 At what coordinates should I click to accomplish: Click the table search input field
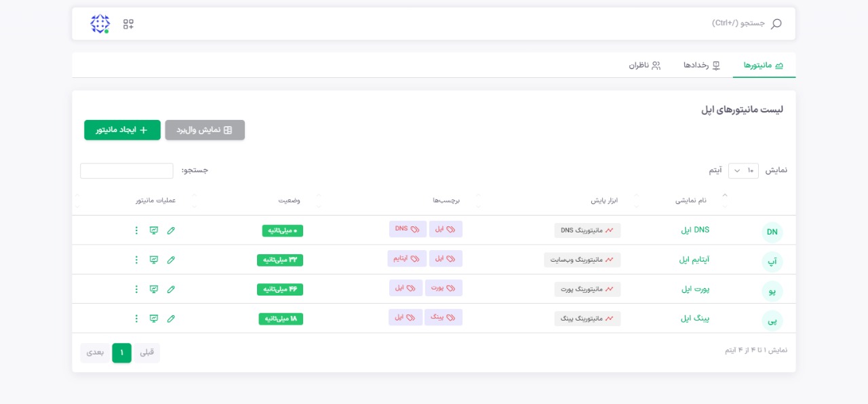pos(127,171)
